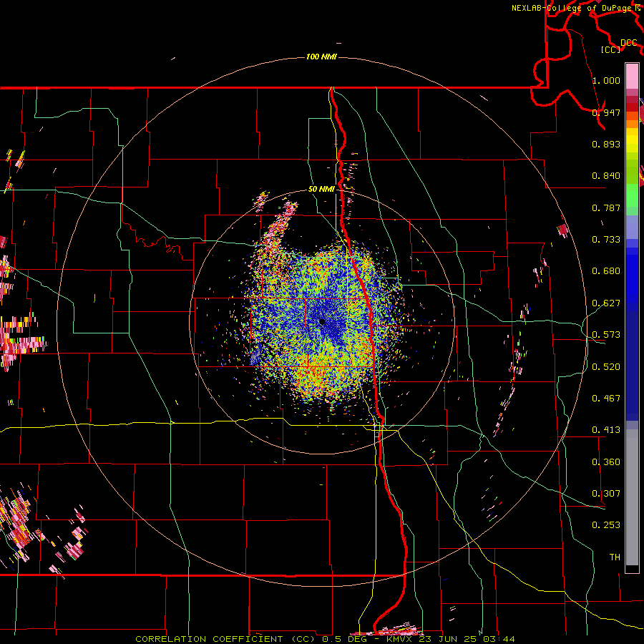Click the NEXLAB-College of DuPage label
Viewport: 644px width, 644px height.
(572, 8)
